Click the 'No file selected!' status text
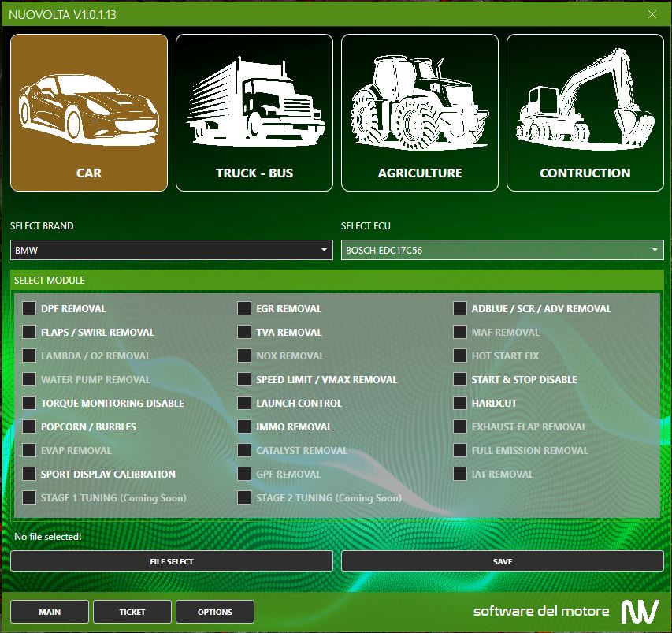Image resolution: width=672 pixels, height=633 pixels. [47, 537]
